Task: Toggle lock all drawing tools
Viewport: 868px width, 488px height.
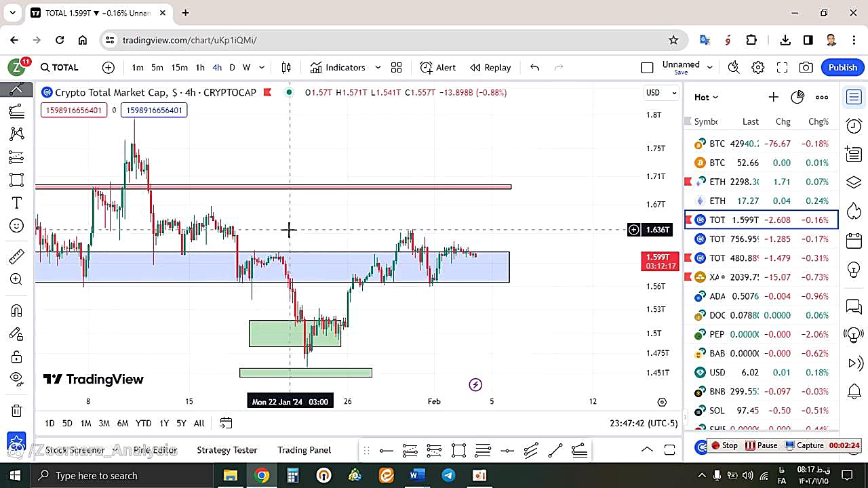Action: click(16, 357)
